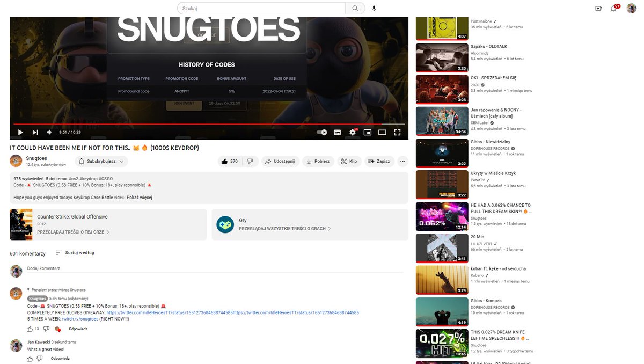Open the Gry gaming icon
Screen dimensions: 644x364
(x=225, y=224)
